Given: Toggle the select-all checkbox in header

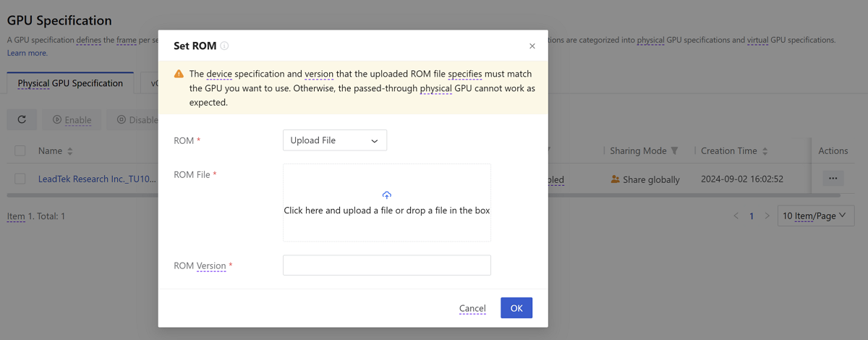Looking at the screenshot, I should pyautogui.click(x=20, y=151).
